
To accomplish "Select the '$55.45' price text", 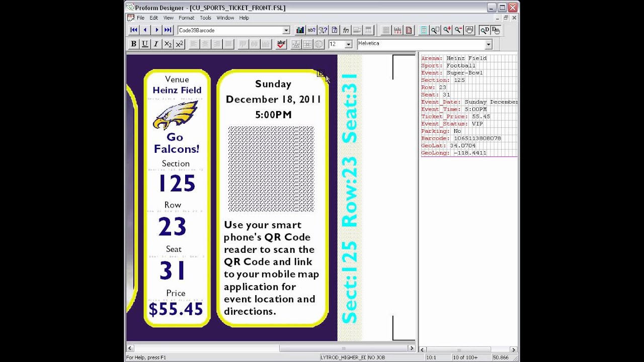I will click(176, 309).
